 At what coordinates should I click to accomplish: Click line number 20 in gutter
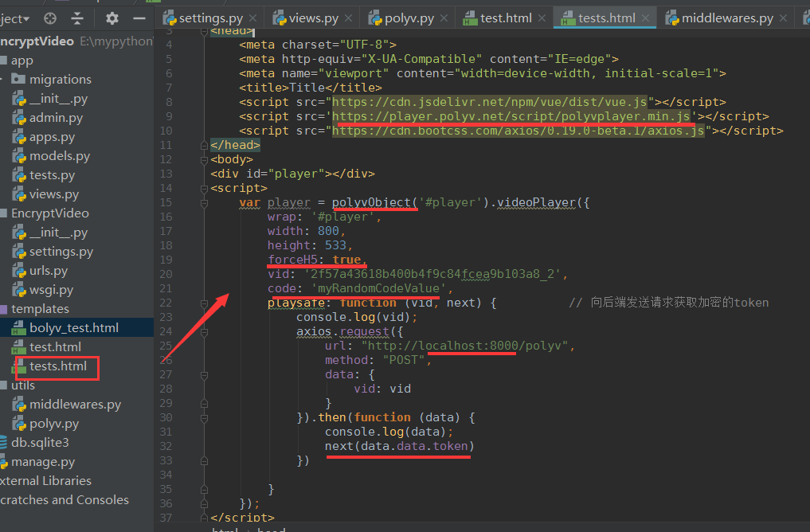tap(166, 274)
